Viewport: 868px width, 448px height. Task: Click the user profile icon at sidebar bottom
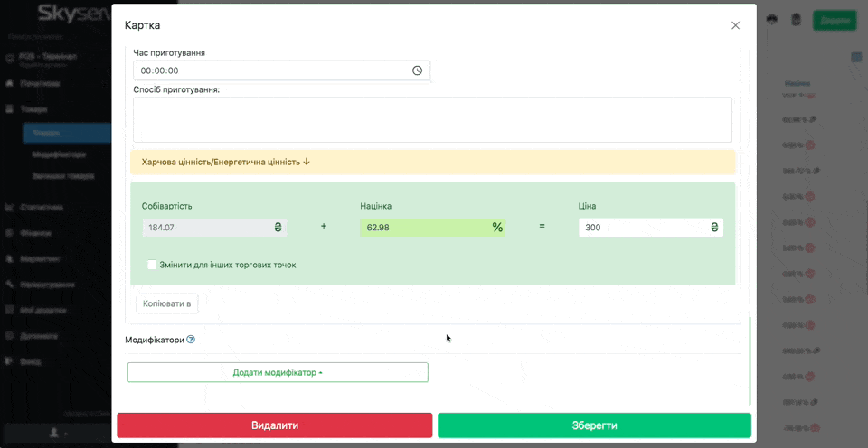pyautogui.click(x=54, y=434)
